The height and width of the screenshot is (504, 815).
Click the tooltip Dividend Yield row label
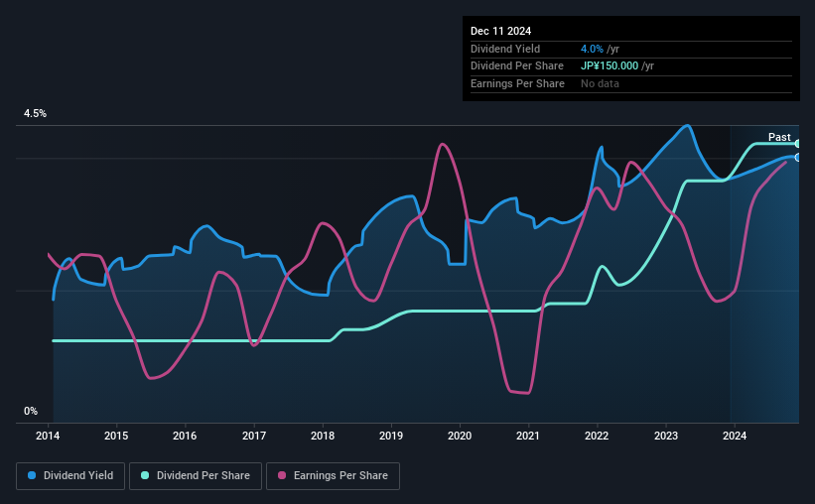click(x=505, y=49)
